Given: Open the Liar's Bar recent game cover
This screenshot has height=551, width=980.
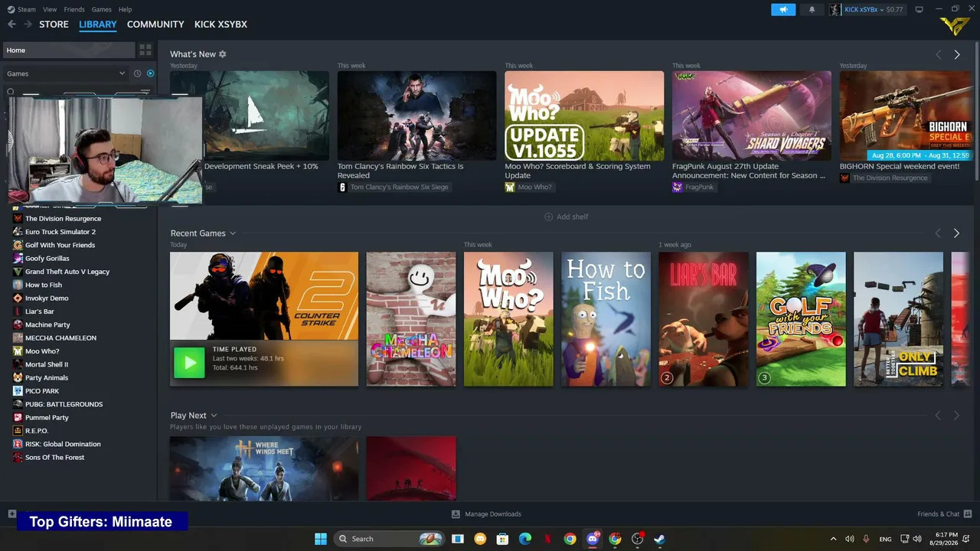Looking at the screenshot, I should pyautogui.click(x=704, y=319).
